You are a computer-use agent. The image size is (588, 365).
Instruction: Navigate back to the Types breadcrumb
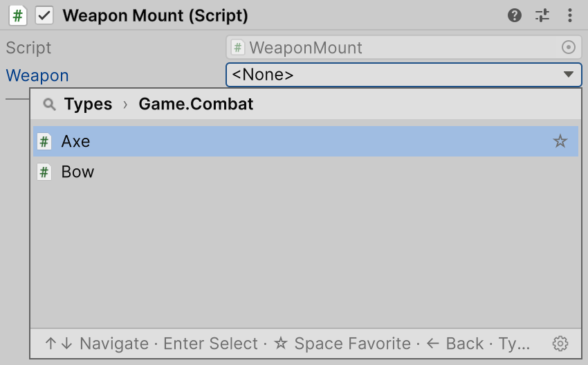[88, 104]
